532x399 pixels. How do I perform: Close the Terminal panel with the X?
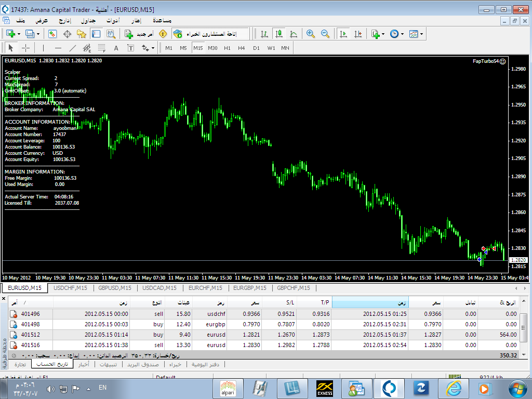point(4,299)
